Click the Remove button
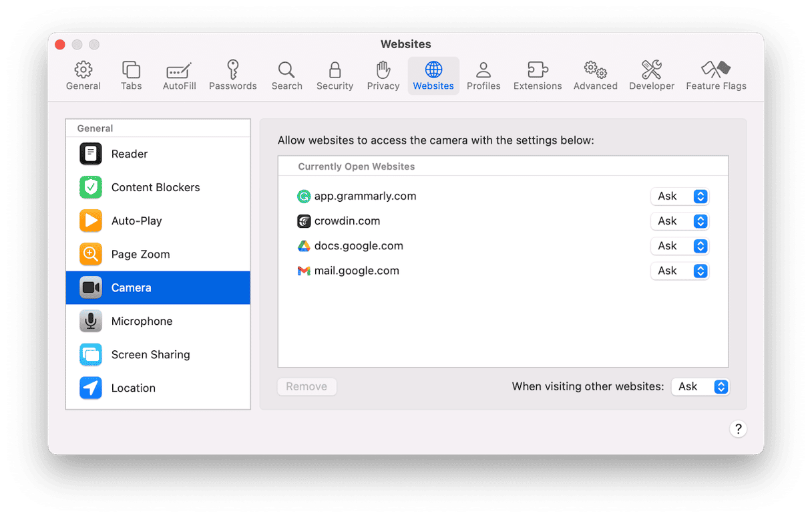812x518 pixels. [x=307, y=386]
